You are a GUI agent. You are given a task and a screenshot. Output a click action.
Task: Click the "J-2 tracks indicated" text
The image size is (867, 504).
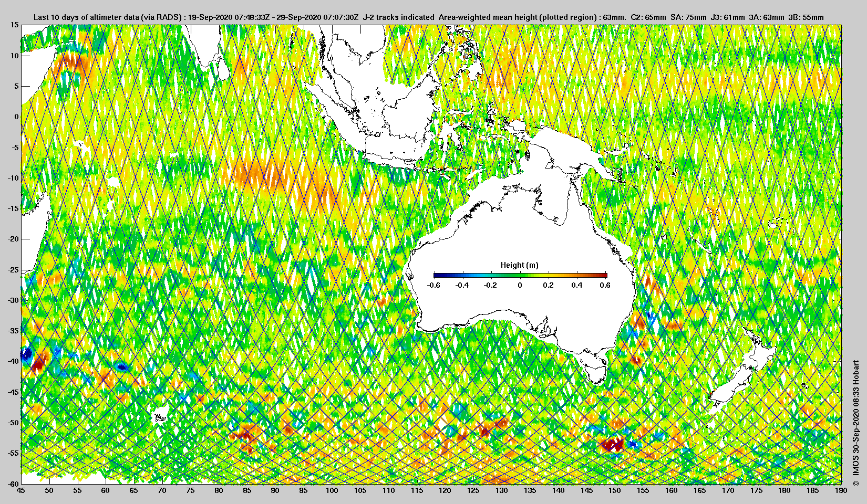tap(398, 17)
